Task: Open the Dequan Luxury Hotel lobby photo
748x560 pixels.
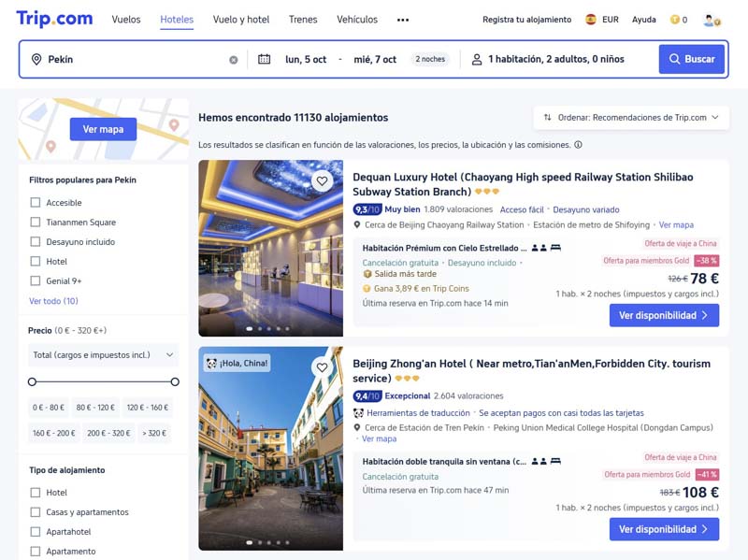Action: [270, 248]
